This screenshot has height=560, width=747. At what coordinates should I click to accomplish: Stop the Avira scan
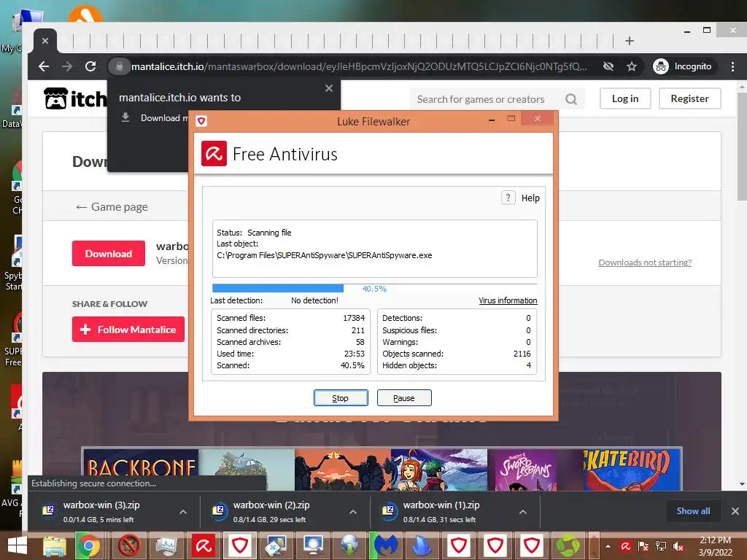(x=341, y=398)
